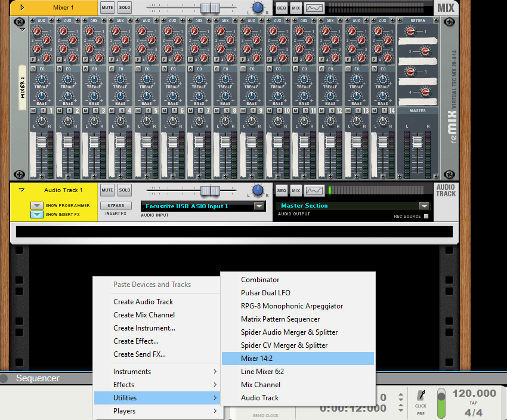507x420 pixels.
Task: Toggle the Show Insert FX arrow
Action: tap(37, 214)
